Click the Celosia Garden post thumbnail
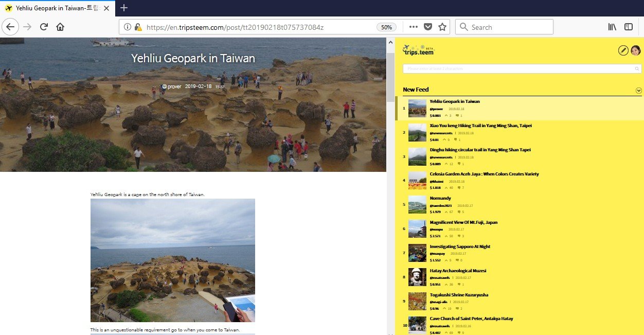The image size is (644, 335). pos(417,180)
